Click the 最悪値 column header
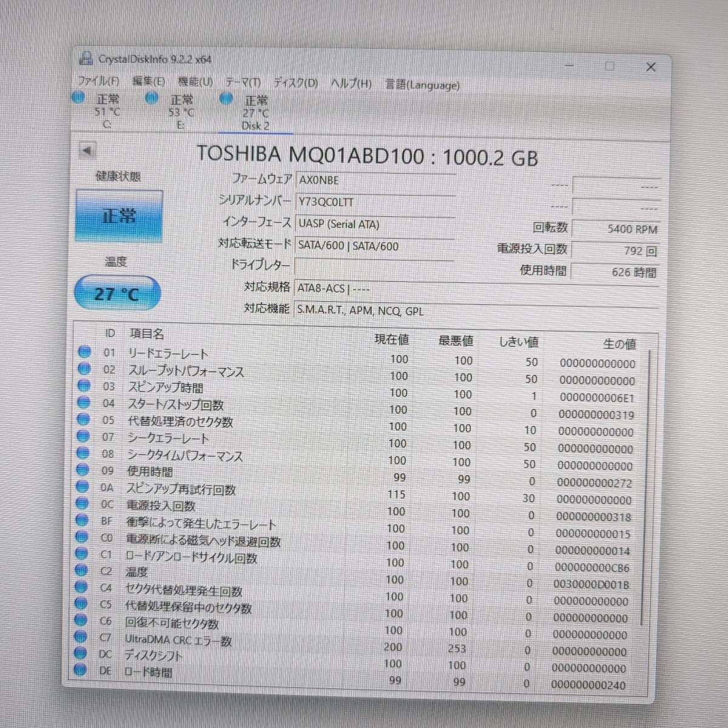Viewport: 728px width, 728px height. [456, 341]
